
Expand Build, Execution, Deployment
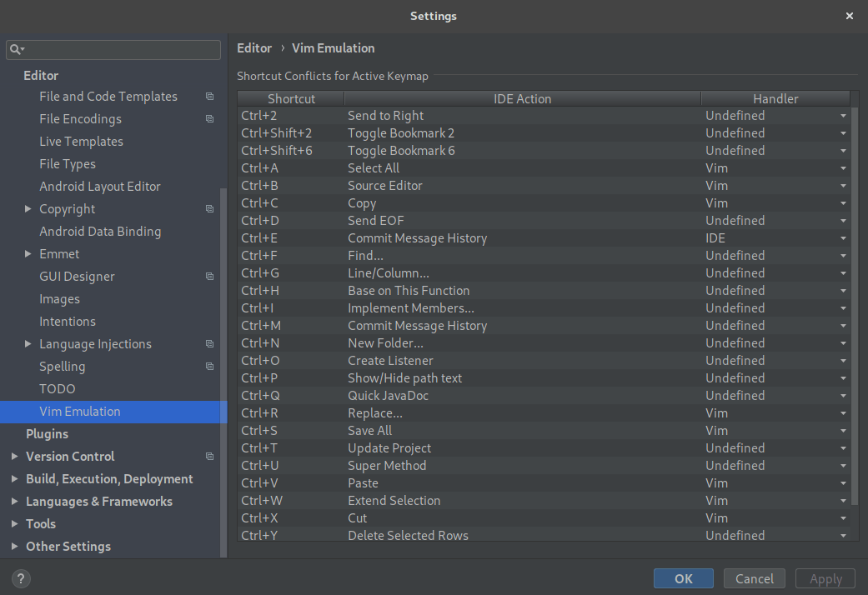pos(14,478)
